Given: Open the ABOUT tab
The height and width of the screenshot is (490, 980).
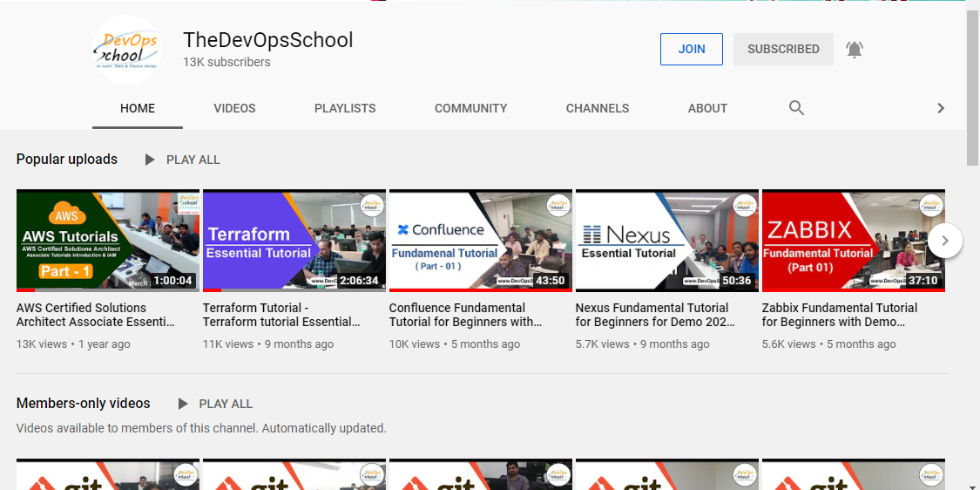Looking at the screenshot, I should click(x=707, y=108).
